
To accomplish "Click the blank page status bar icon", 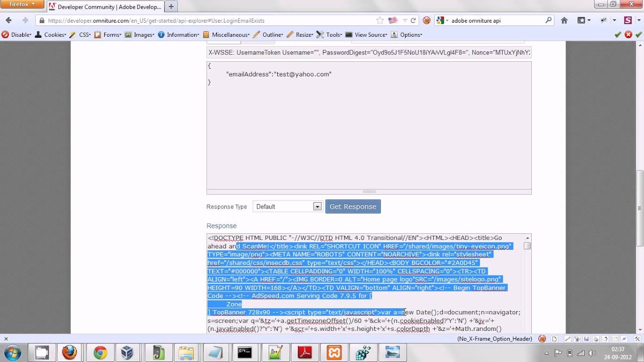I will [x=554, y=339].
